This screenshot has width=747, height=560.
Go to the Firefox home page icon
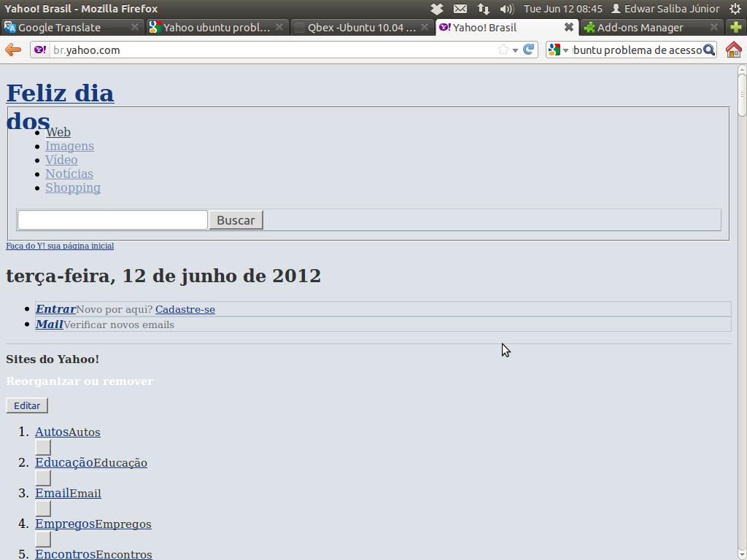(x=734, y=50)
